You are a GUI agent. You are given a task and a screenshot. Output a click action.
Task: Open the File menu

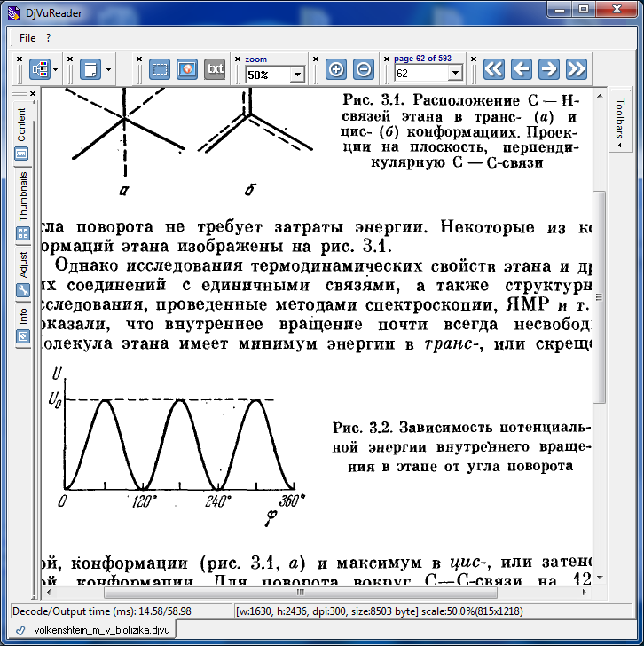click(27, 38)
